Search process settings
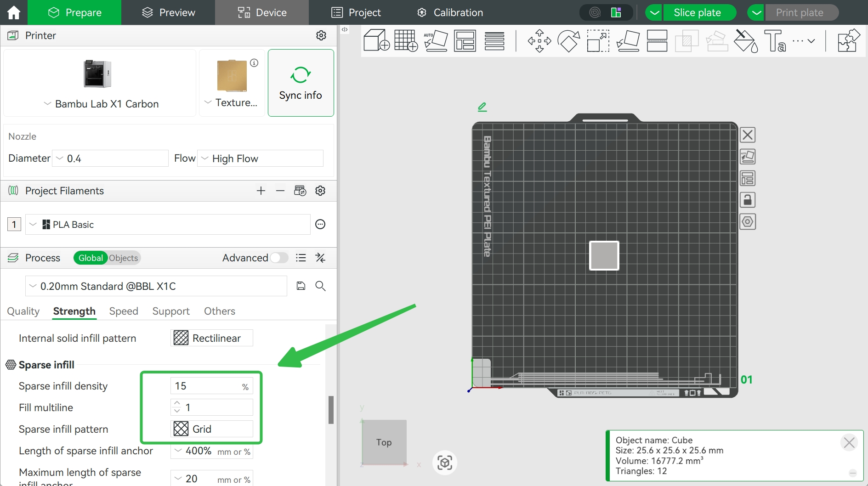Image resolution: width=868 pixels, height=486 pixels. point(320,286)
